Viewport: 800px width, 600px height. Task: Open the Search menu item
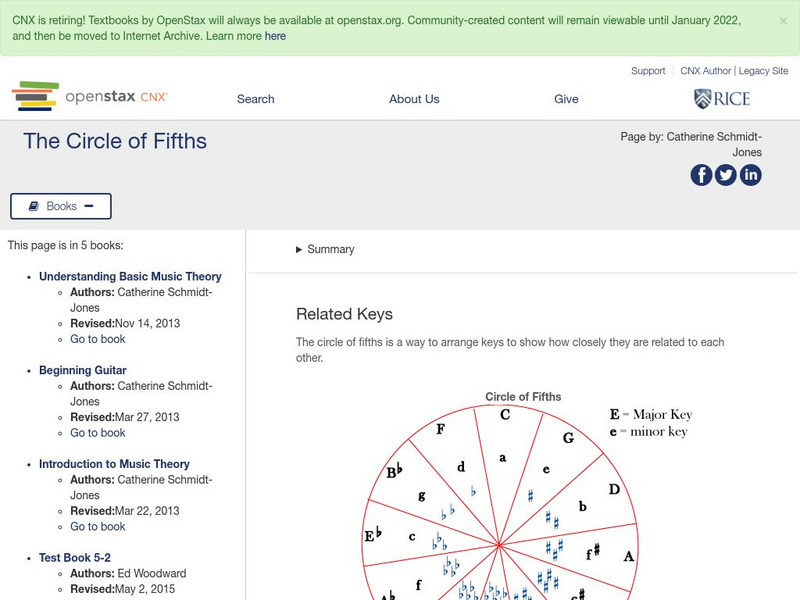pos(255,99)
